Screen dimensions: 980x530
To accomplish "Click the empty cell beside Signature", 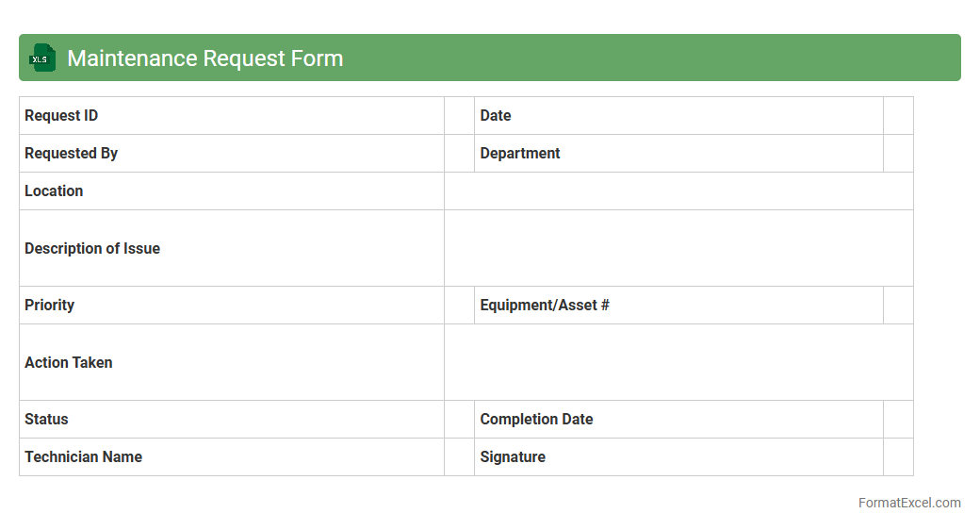I will pos(898,457).
